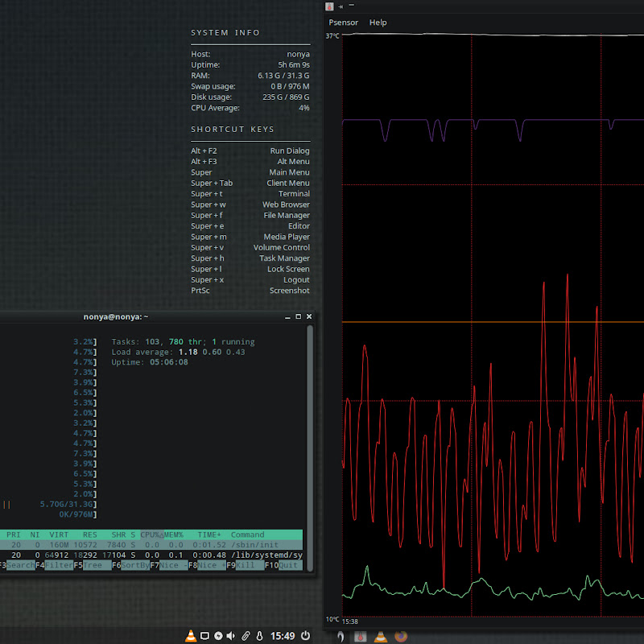Screen dimensions: 644x644
Task: Click the 15:49 panel clock
Action: (x=283, y=636)
